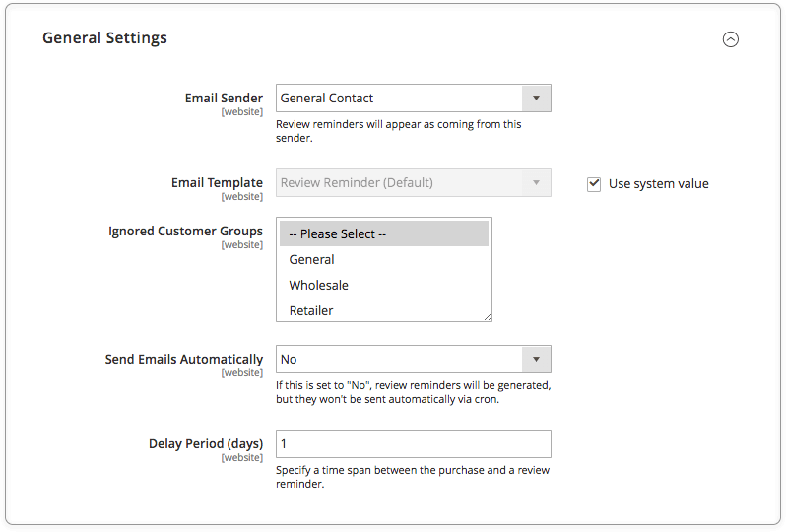Image resolution: width=786 pixels, height=532 pixels.
Task: Click the General Contact select box
Action: (x=413, y=99)
